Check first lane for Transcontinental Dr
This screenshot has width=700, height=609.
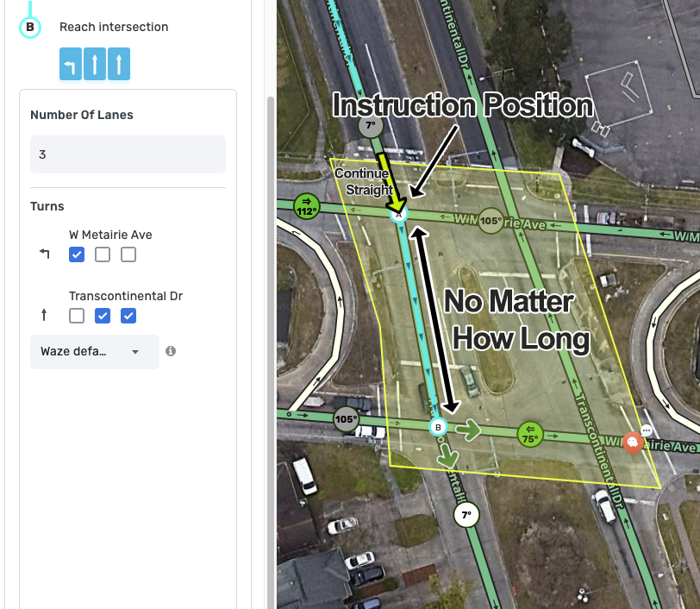pos(77,316)
